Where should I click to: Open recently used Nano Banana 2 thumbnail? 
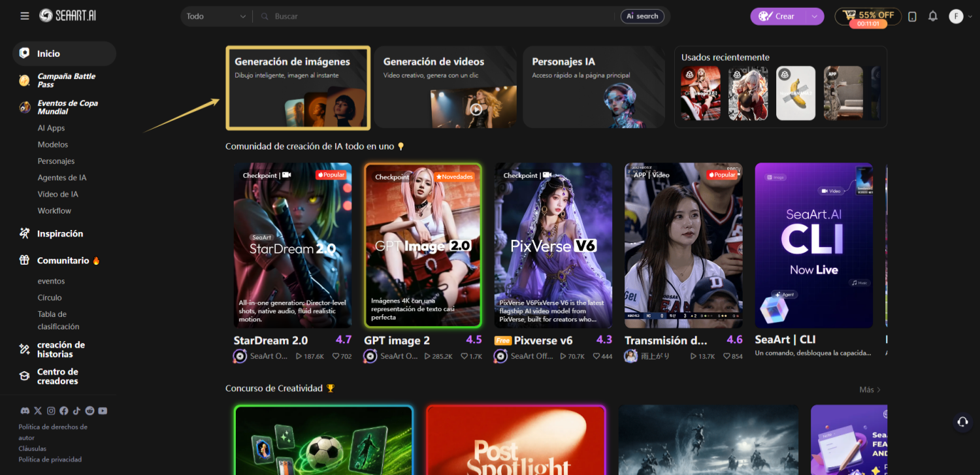pyautogui.click(x=796, y=93)
